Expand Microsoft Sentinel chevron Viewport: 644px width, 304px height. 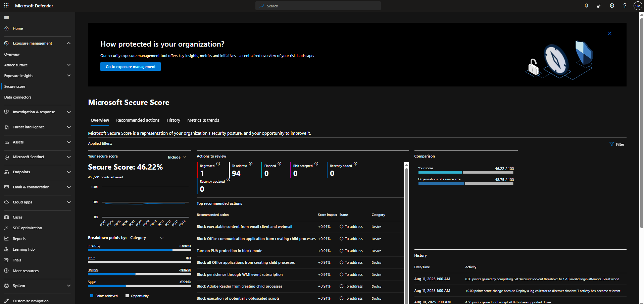[x=69, y=157]
